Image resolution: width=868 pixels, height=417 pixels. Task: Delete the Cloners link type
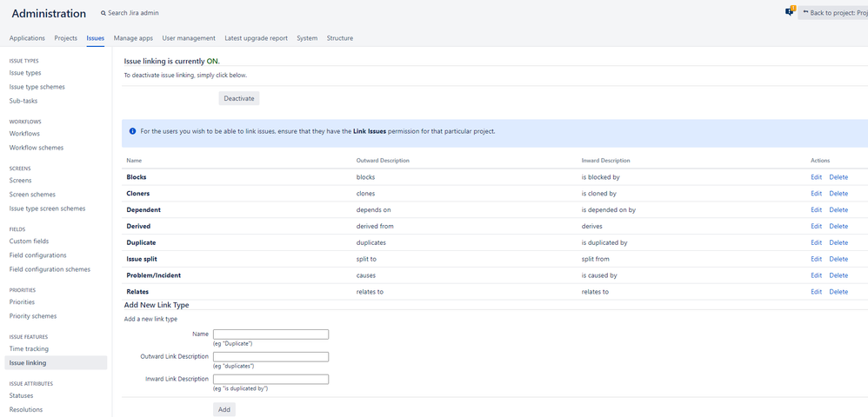pos(838,194)
